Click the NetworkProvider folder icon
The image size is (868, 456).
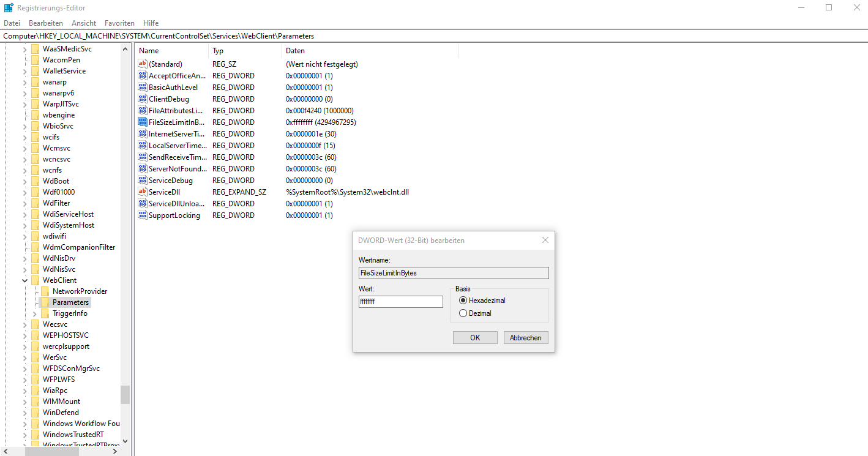tap(45, 291)
